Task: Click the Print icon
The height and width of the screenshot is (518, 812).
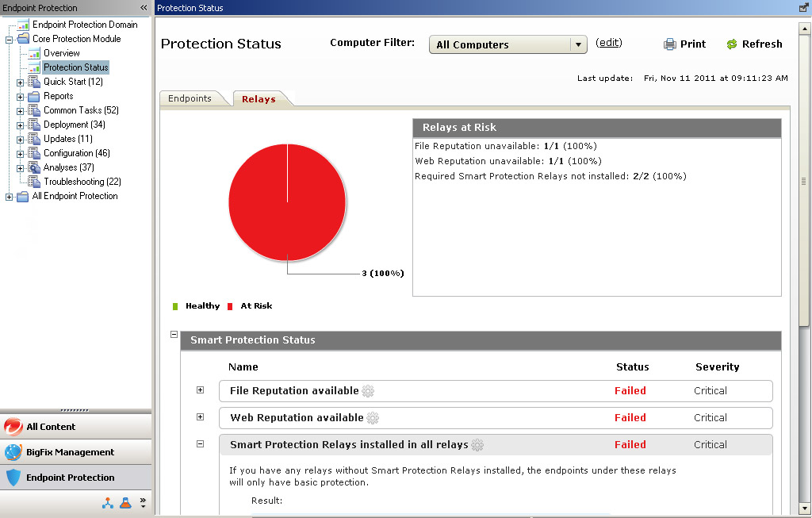Action: pos(668,44)
